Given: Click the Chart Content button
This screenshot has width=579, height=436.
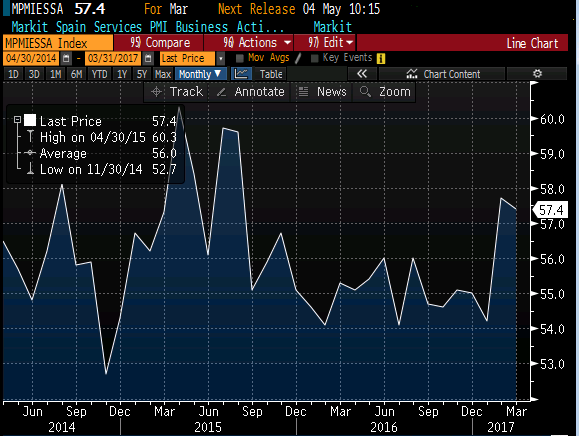Looking at the screenshot, I should pyautogui.click(x=442, y=74).
